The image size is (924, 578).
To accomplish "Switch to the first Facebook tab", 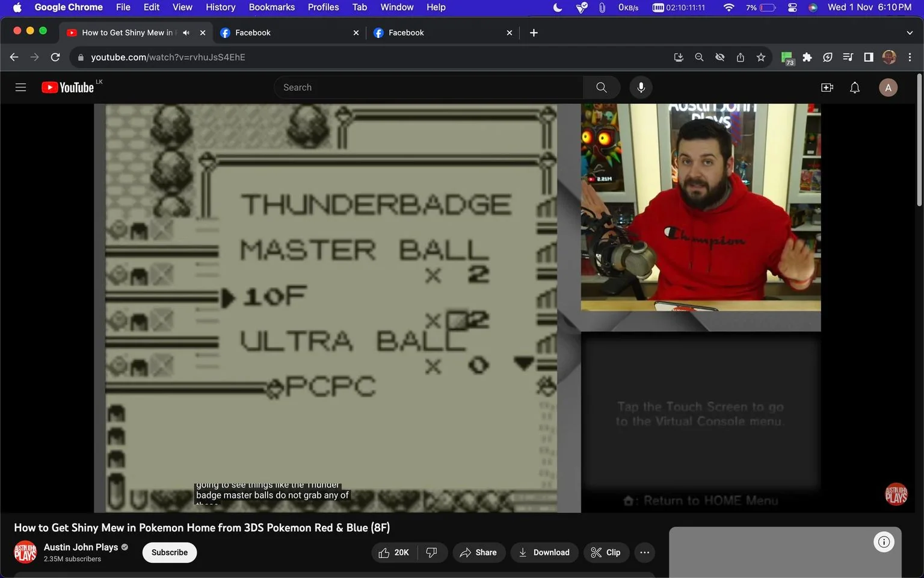I will (289, 33).
